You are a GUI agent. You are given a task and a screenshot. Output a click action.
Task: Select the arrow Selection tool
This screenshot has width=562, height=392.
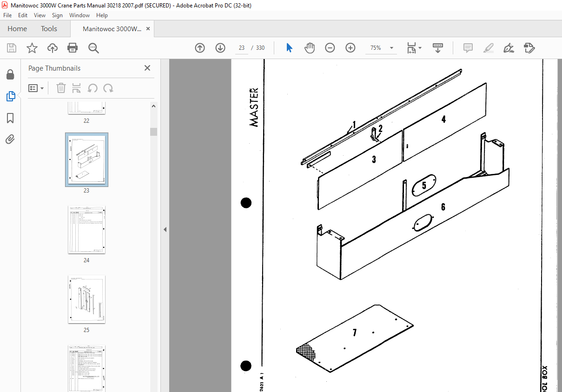(x=289, y=48)
